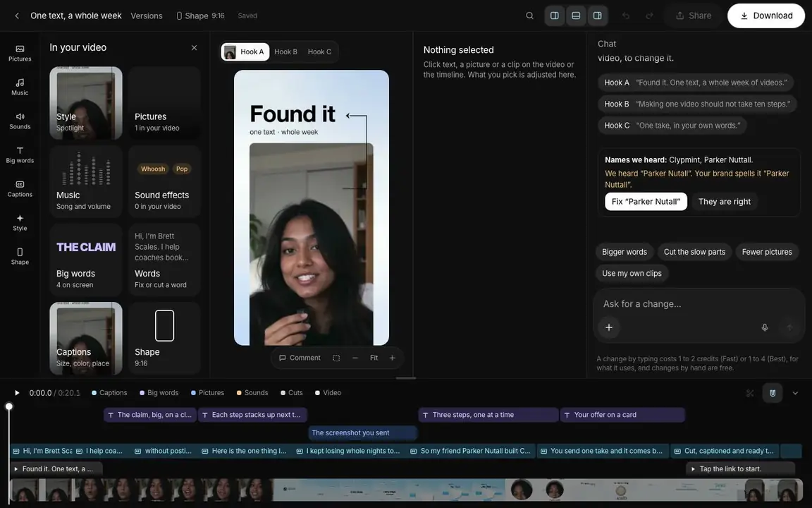Toggle the right panel layout button
This screenshot has height=508, width=812.
click(597, 16)
